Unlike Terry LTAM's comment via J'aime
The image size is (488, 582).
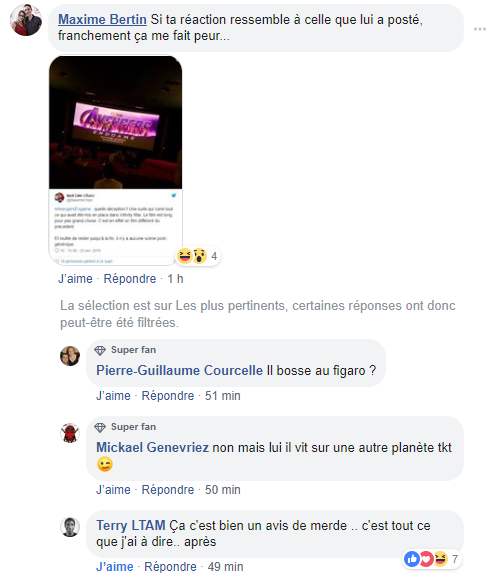(115, 567)
